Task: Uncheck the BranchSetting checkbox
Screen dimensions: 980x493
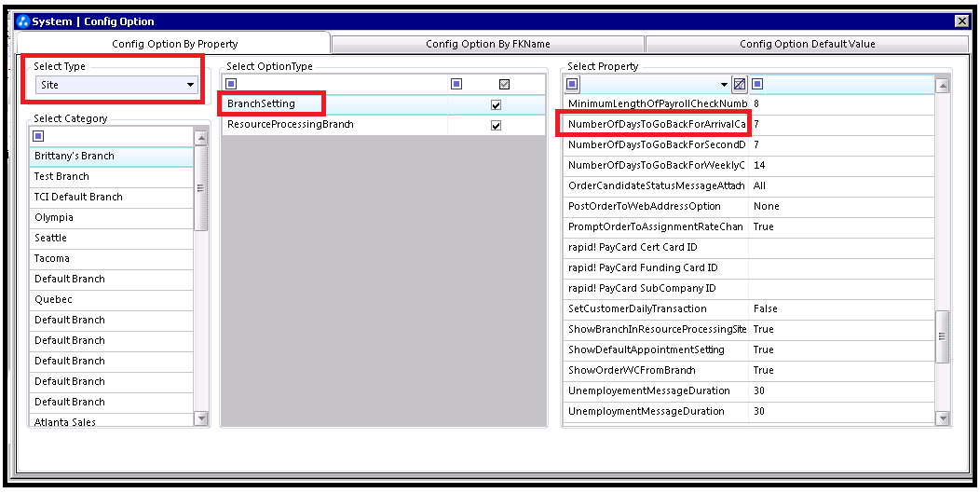Action: tap(497, 105)
